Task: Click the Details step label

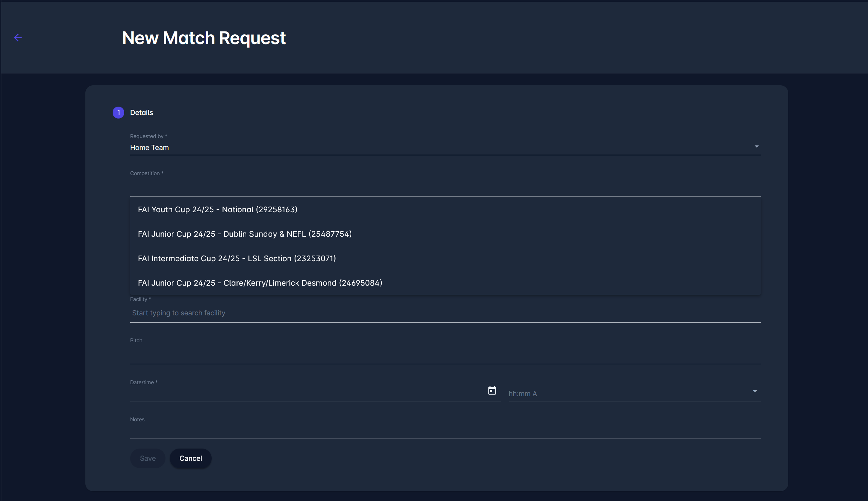Action: coord(142,113)
